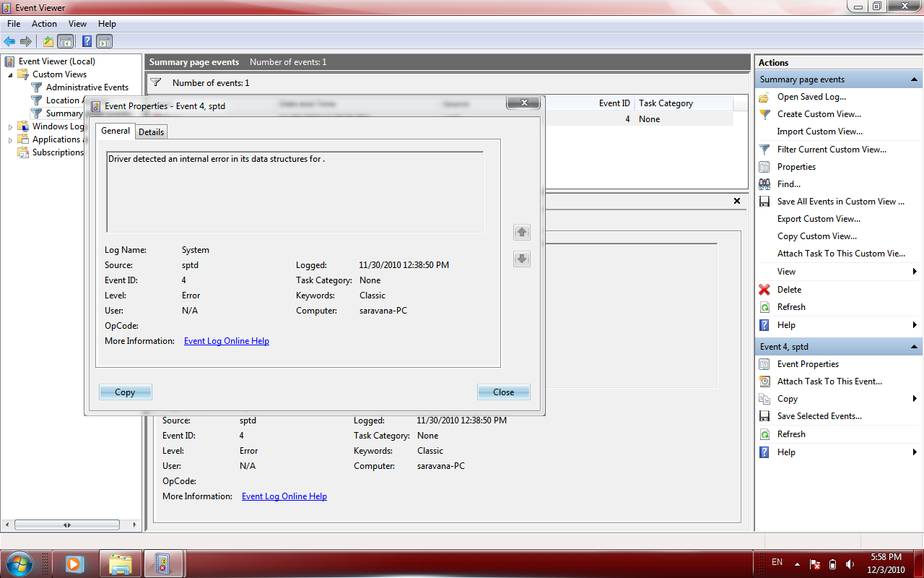Click the event description text box
Image resolution: width=924 pixels, height=578 pixels.
[x=295, y=191]
